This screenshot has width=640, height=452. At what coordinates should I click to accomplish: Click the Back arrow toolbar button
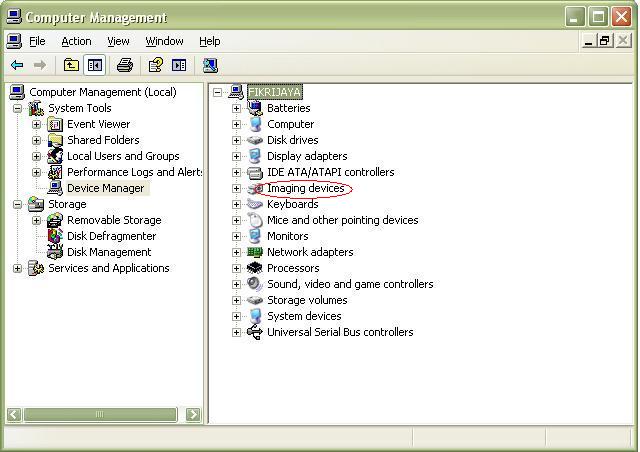click(x=17, y=65)
